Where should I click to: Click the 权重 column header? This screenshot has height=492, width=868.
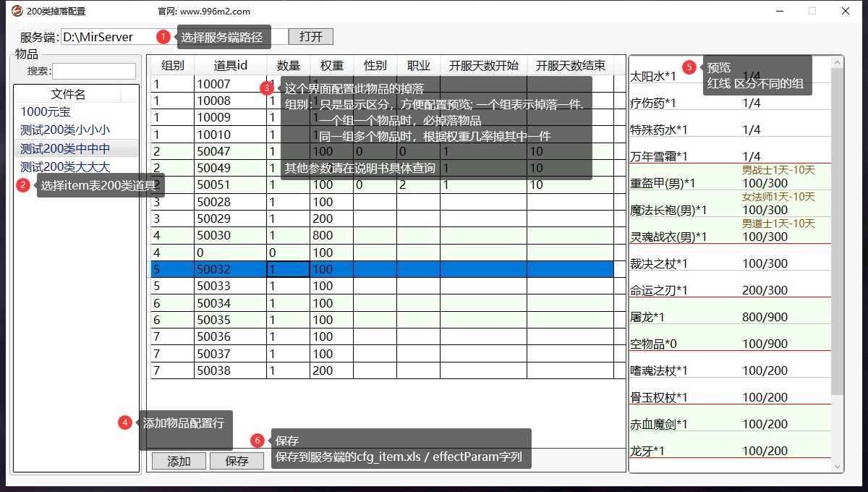point(331,65)
